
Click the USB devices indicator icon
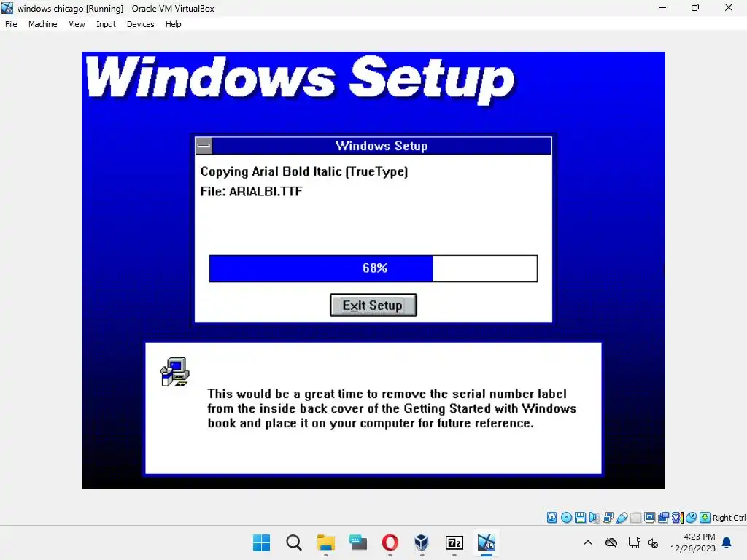622,518
